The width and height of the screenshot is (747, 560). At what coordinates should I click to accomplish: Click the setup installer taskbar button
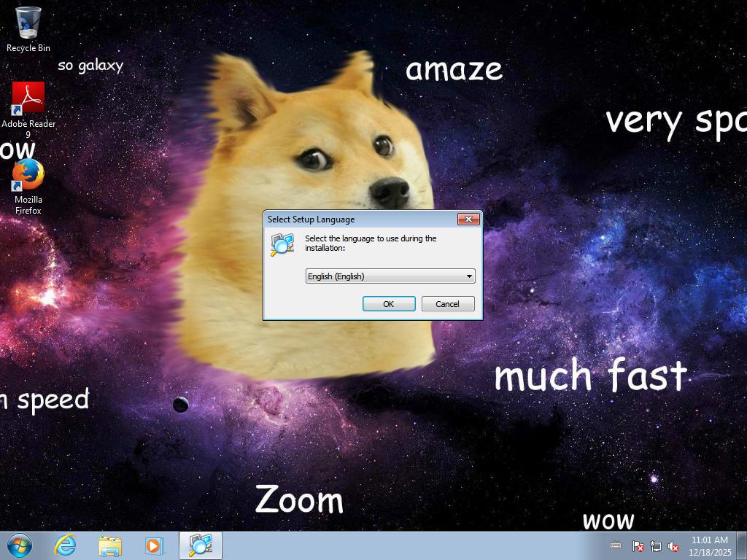click(x=201, y=545)
